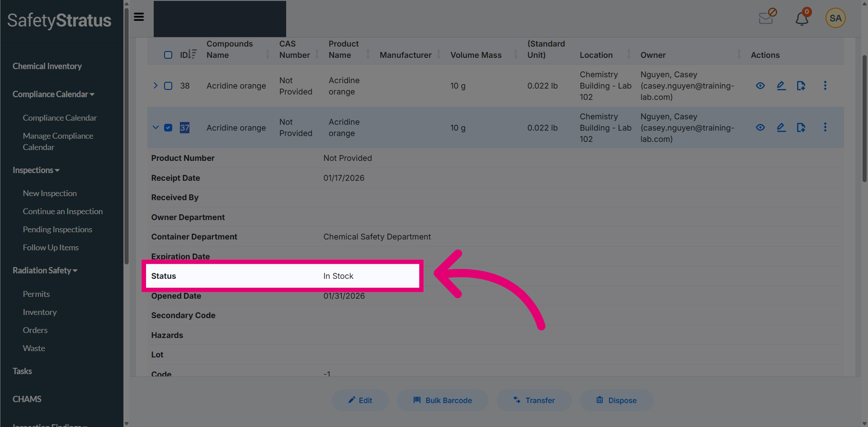Uncheck the box for row ID 37
The width and height of the screenshot is (868, 427).
pyautogui.click(x=168, y=127)
